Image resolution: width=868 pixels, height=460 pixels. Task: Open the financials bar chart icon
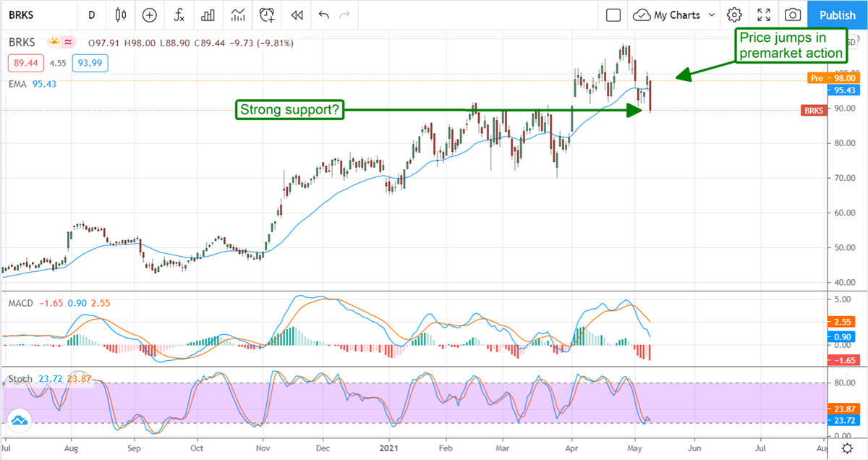pos(208,14)
